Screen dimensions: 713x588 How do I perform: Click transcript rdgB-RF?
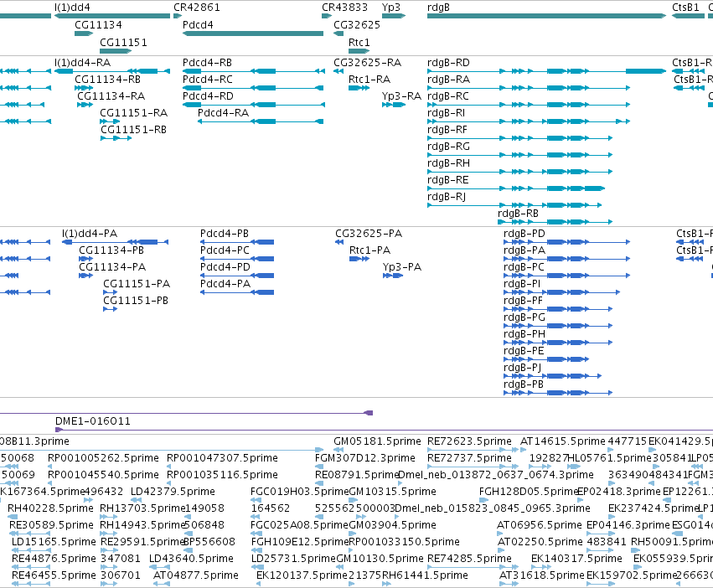(447, 130)
